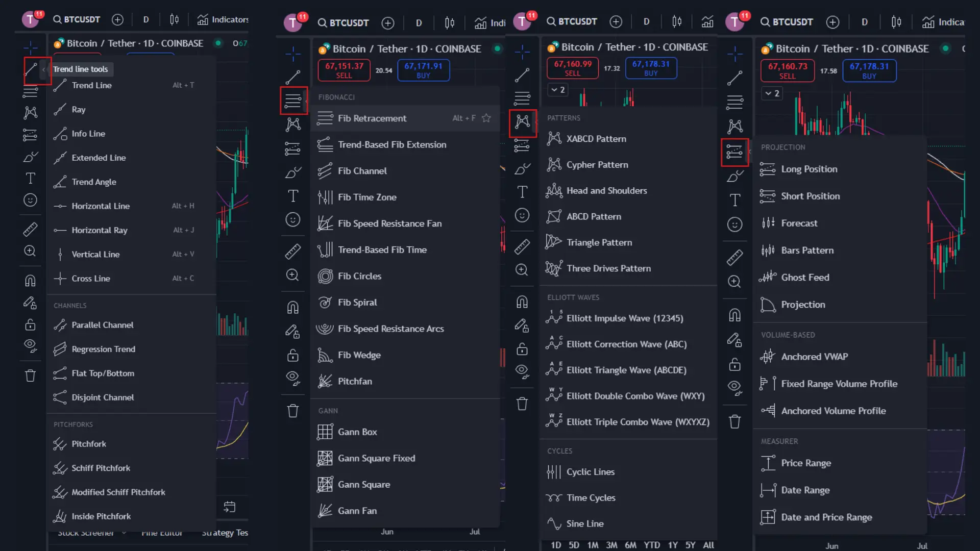980x551 pixels.
Task: Choose Gann Square Fixed
Action: (x=405, y=458)
